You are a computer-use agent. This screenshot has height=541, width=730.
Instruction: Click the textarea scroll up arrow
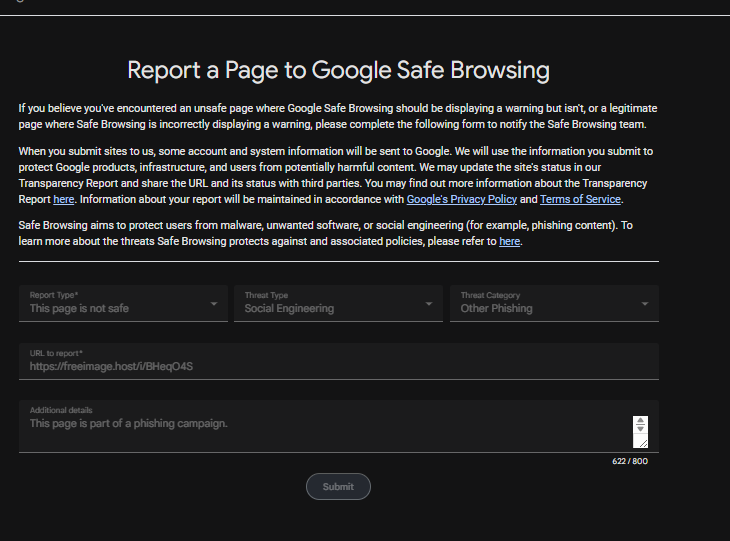pos(641,420)
